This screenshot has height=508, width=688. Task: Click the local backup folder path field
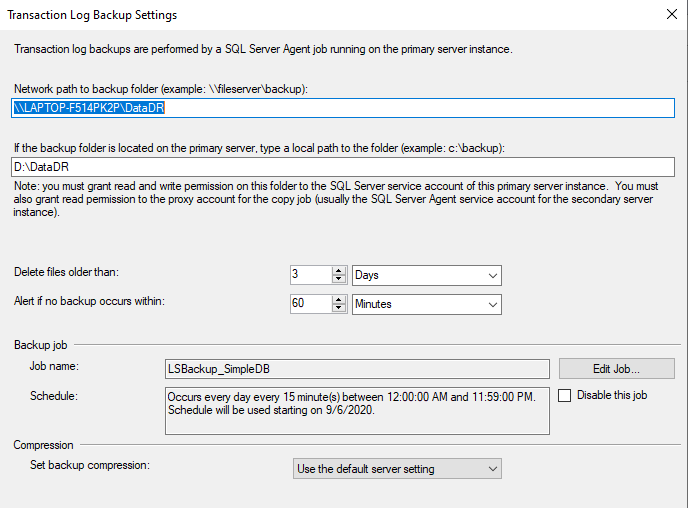coord(343,167)
